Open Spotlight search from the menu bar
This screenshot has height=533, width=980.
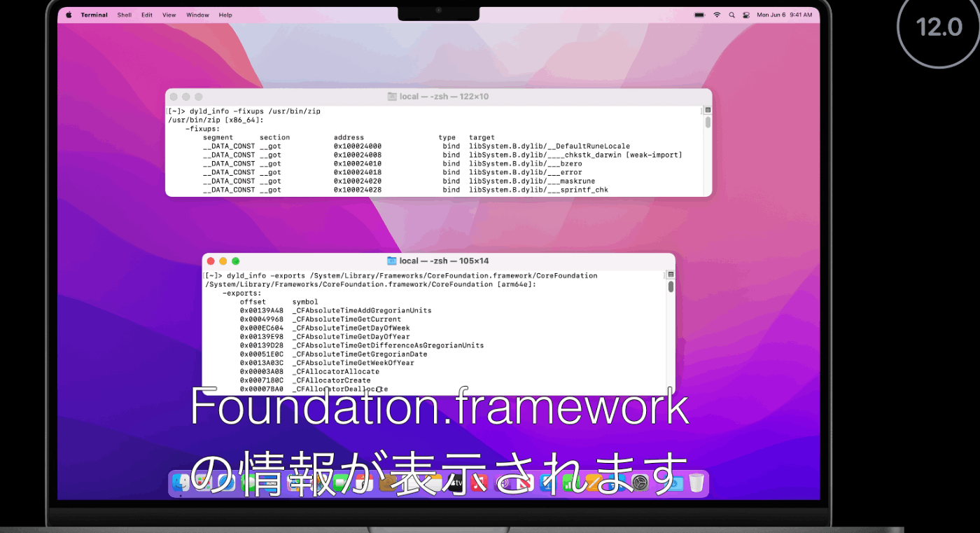point(732,15)
